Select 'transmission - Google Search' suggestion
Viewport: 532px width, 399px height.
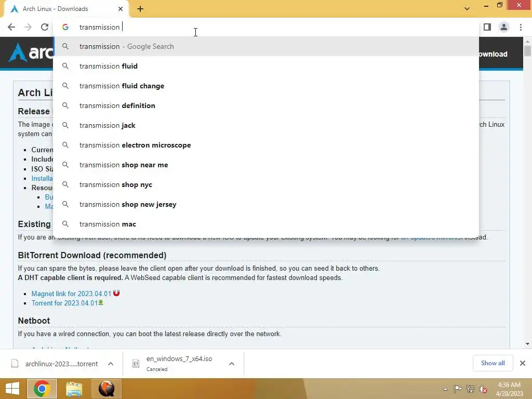(266, 46)
